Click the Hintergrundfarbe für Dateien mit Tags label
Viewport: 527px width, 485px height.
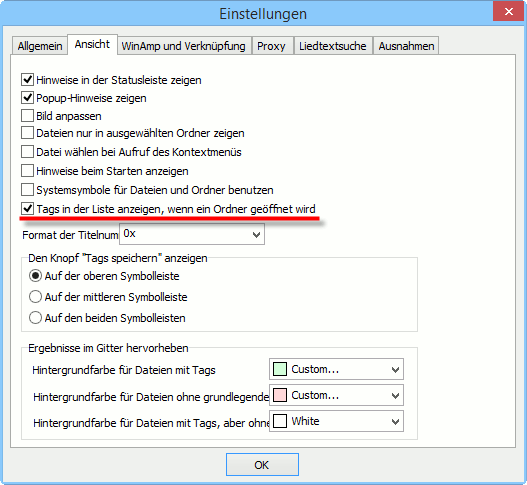(124, 370)
